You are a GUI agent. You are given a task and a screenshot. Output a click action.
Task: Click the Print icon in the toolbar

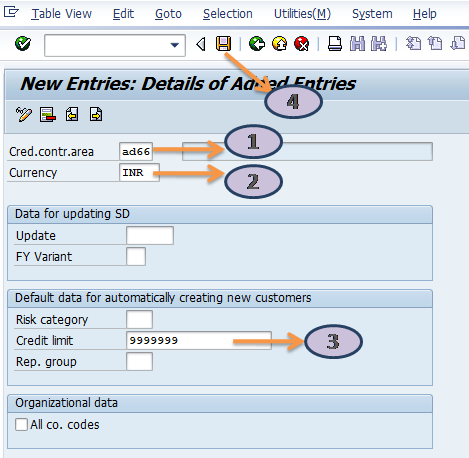coord(335,44)
